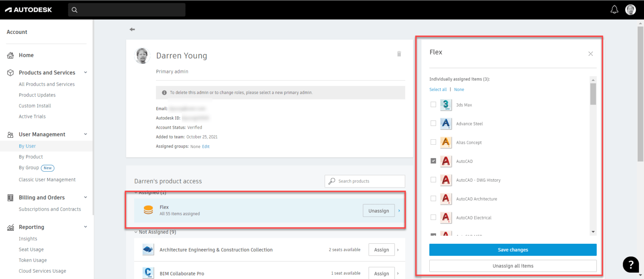644x279 pixels.
Task: Click None link in Flex panel
Action: (x=459, y=89)
